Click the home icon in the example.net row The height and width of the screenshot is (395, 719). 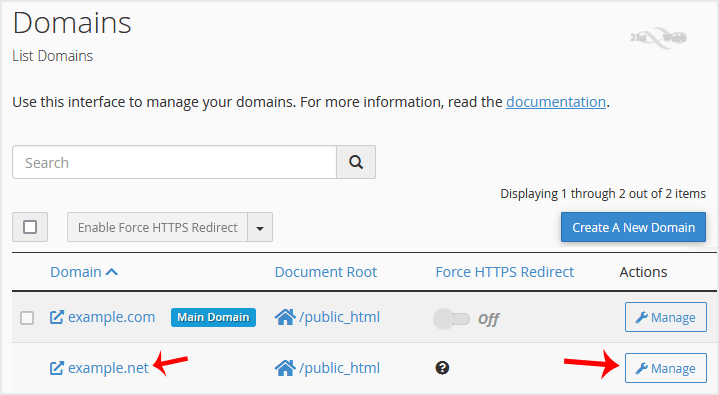click(x=285, y=368)
